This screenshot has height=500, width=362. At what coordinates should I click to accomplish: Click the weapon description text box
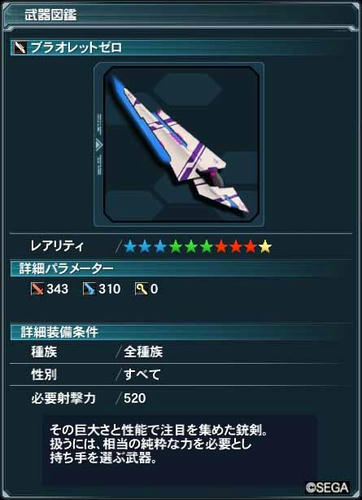(x=180, y=448)
